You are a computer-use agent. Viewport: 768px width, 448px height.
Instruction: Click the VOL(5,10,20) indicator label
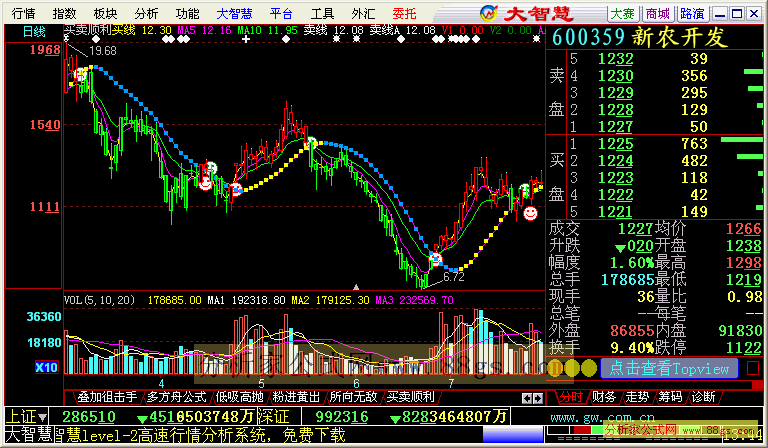(99, 300)
